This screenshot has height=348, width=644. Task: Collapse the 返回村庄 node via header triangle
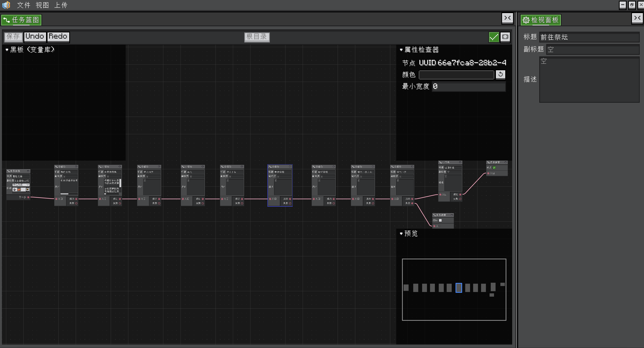click(x=460, y=162)
